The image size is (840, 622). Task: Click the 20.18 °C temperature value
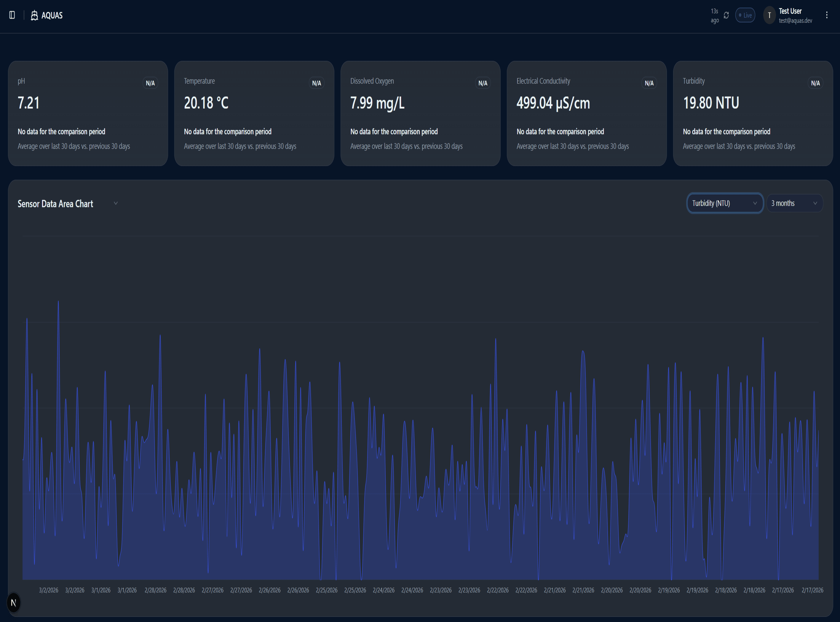point(206,103)
